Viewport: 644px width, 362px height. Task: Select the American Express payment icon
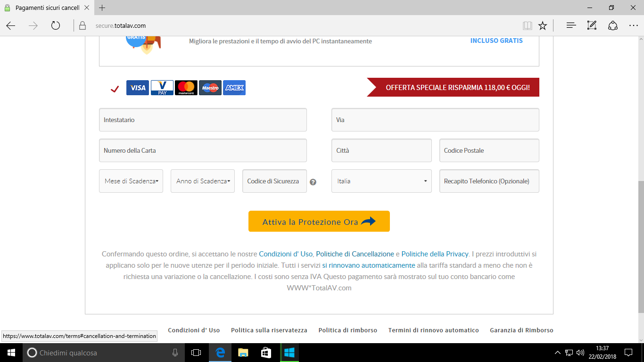pos(234,88)
